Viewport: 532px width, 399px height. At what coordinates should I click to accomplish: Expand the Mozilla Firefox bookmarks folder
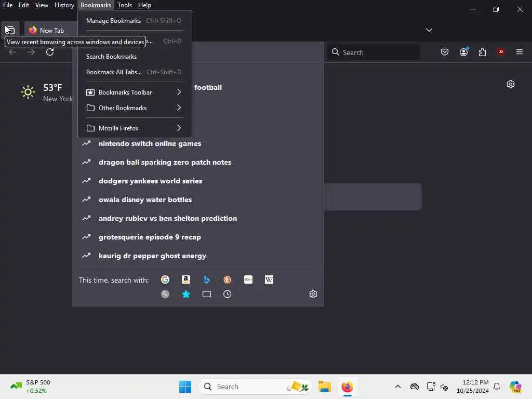[x=135, y=128]
